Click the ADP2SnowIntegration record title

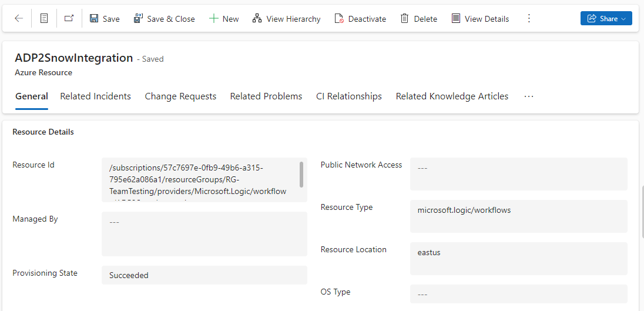[x=74, y=58]
